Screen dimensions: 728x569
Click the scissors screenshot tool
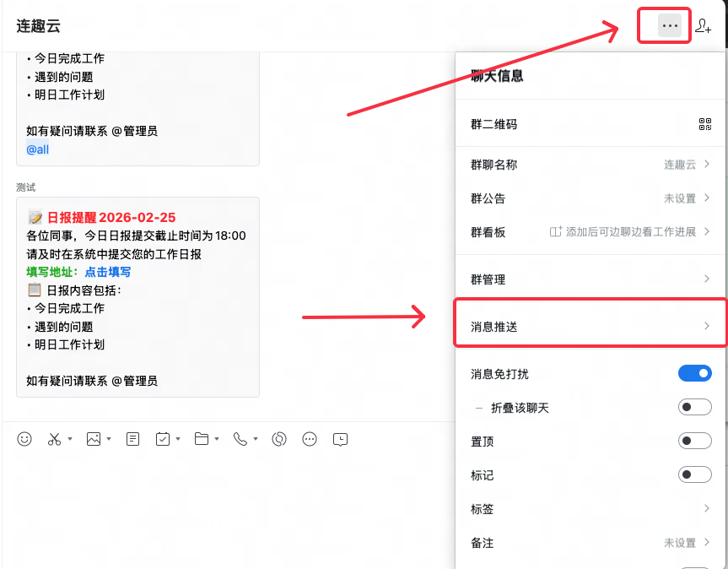click(55, 439)
